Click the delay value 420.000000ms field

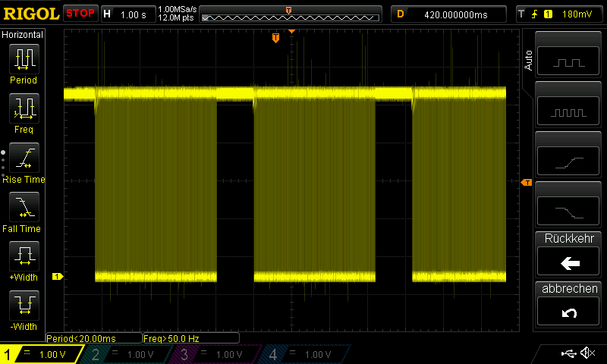tap(448, 14)
